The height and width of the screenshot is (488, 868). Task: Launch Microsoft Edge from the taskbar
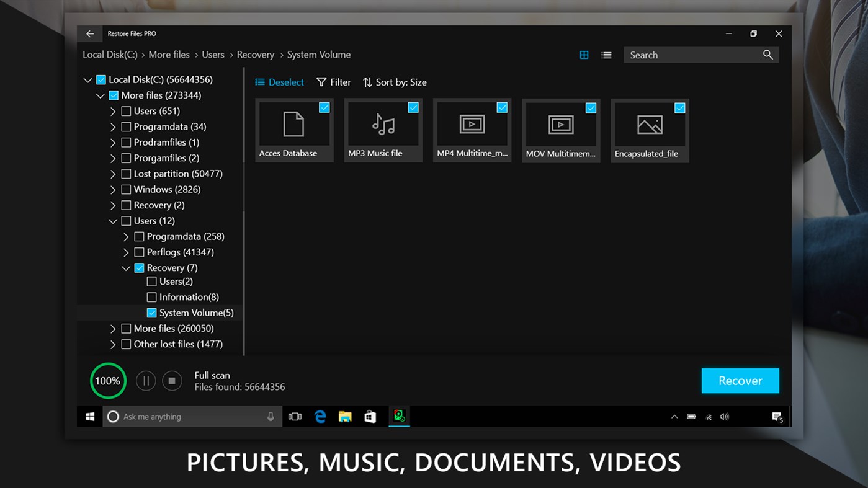(320, 416)
